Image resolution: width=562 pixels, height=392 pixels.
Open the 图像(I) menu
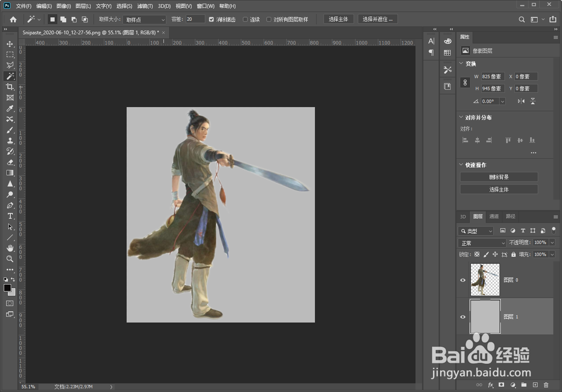point(64,6)
